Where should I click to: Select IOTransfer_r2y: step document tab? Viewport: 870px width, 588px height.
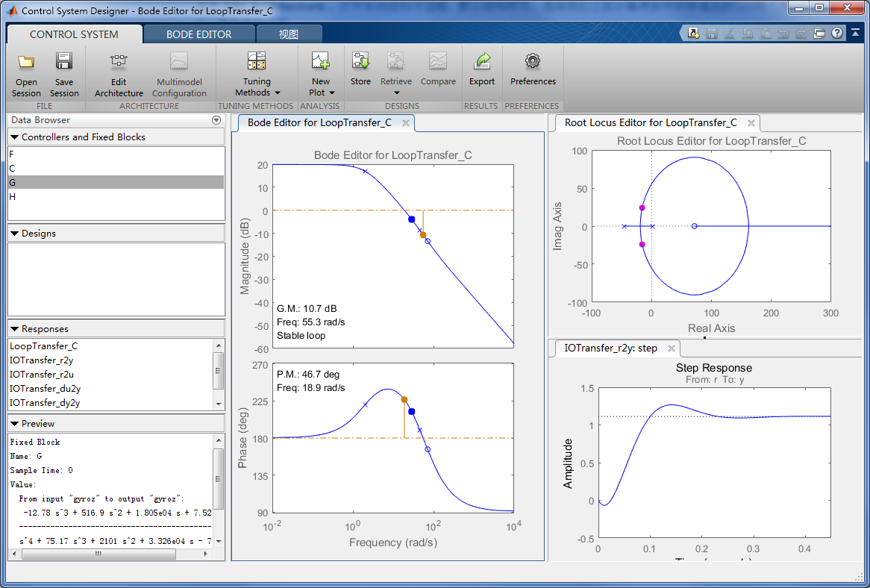(611, 348)
